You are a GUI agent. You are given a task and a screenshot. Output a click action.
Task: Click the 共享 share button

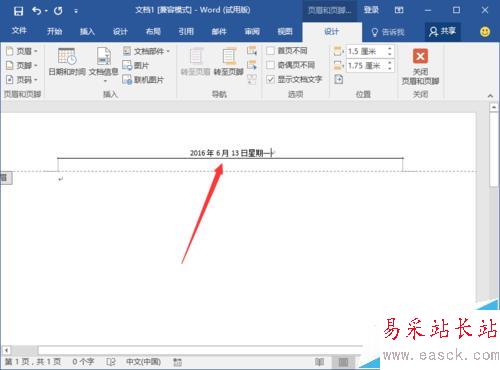[x=442, y=32]
